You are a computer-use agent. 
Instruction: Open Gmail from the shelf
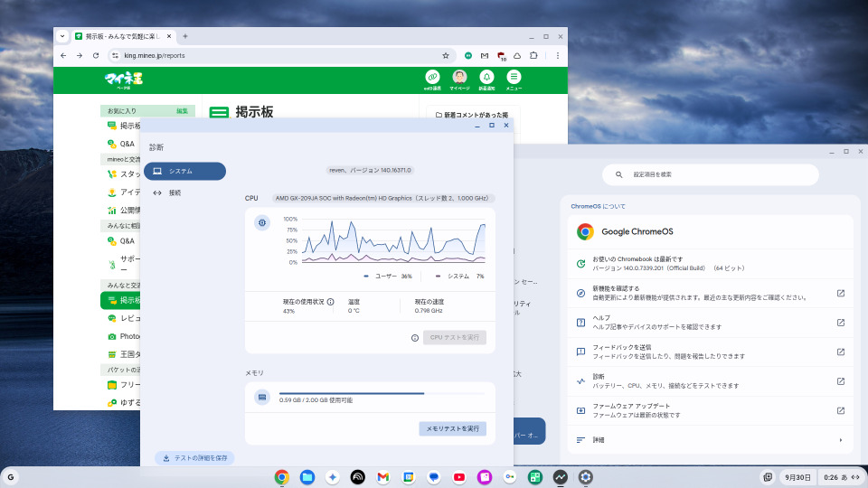(383, 477)
